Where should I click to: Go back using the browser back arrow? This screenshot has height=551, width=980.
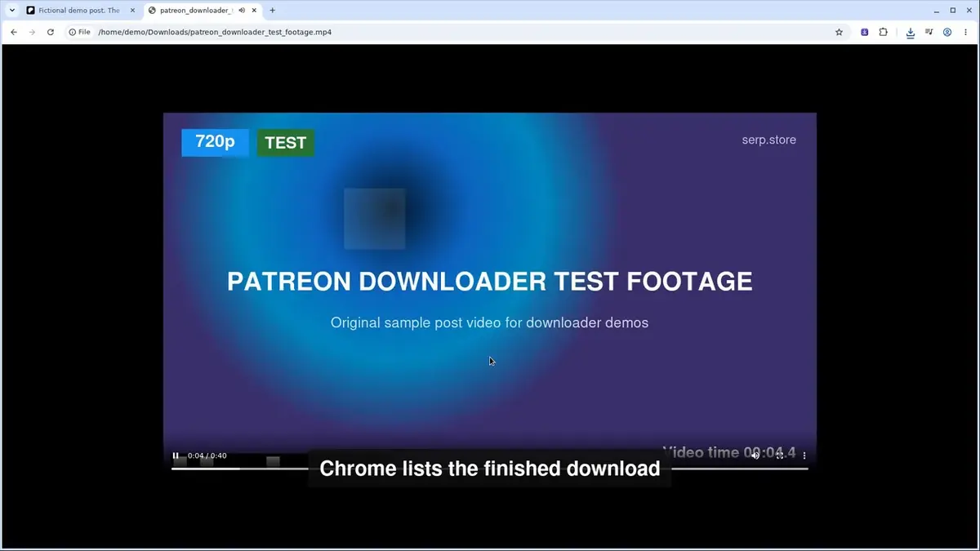coord(14,32)
